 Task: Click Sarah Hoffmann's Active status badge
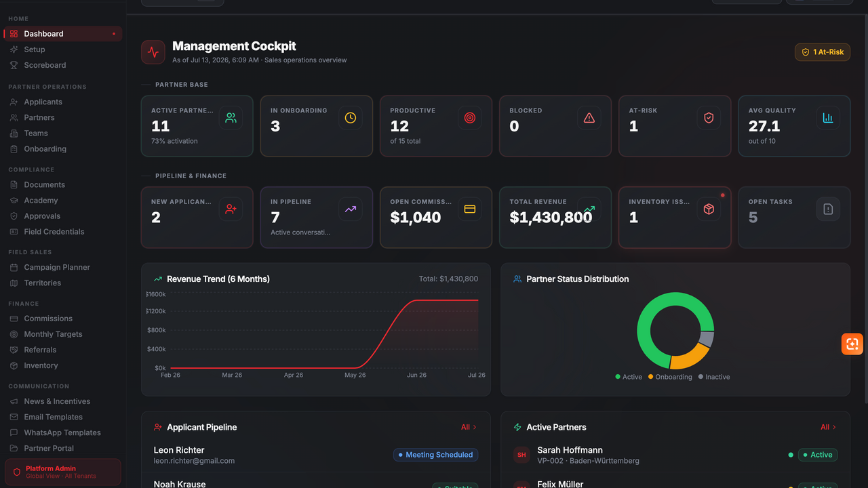[x=817, y=455]
